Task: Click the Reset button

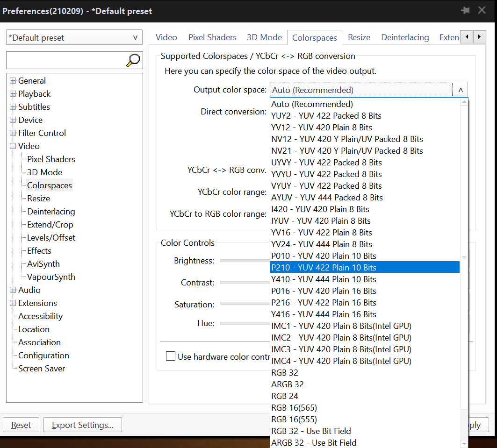Action: 21,425
